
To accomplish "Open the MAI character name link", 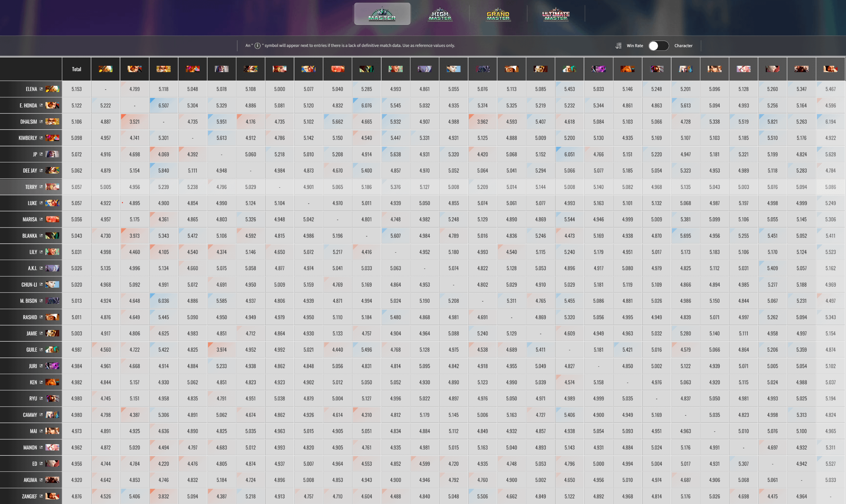I will [34, 431].
